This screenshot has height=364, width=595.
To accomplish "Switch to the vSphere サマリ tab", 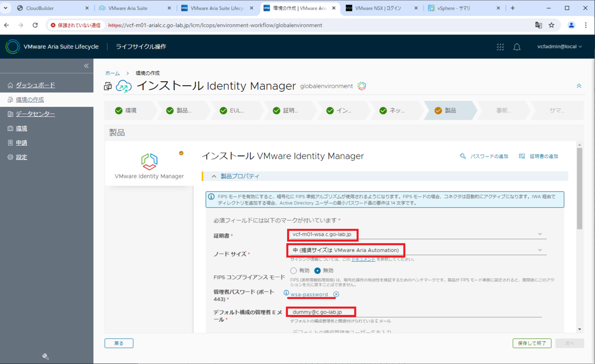I will pyautogui.click(x=465, y=8).
